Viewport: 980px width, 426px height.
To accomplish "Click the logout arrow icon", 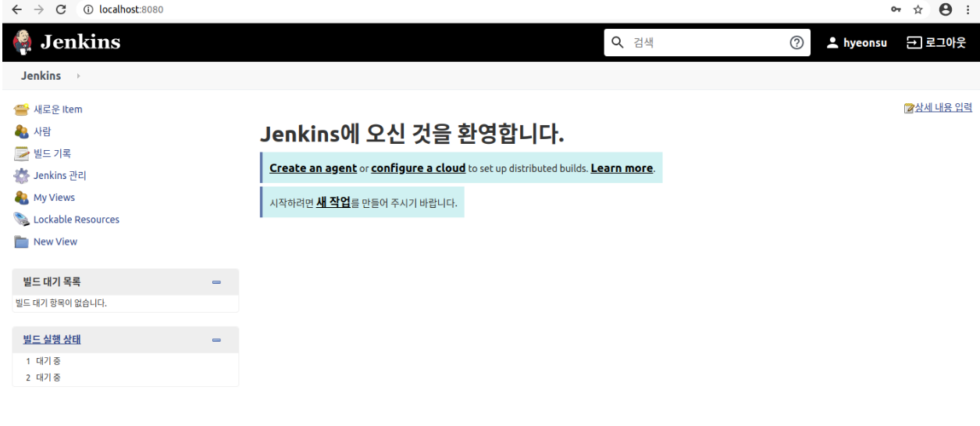I will (x=914, y=42).
